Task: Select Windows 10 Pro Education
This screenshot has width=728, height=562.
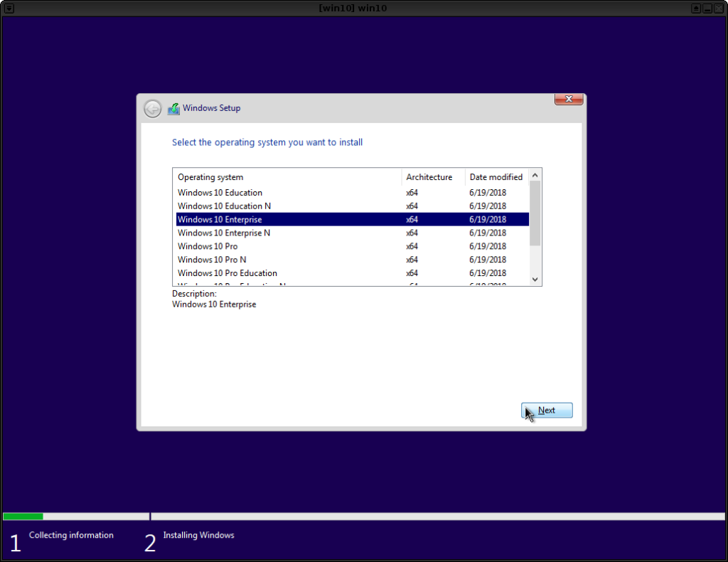Action: [x=353, y=273]
